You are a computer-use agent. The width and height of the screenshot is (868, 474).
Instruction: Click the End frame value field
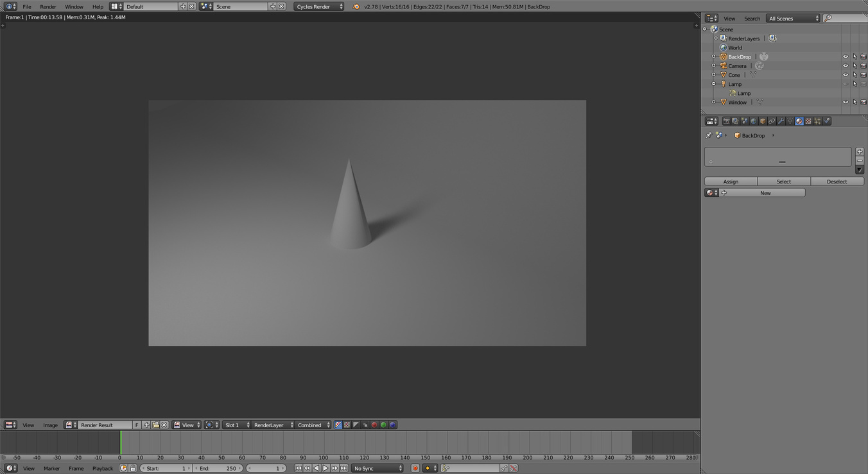218,468
